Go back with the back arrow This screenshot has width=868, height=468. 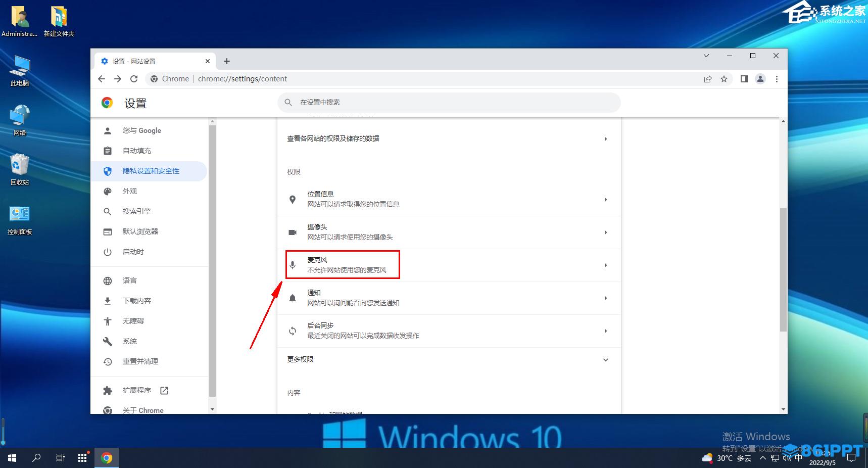[x=102, y=79]
